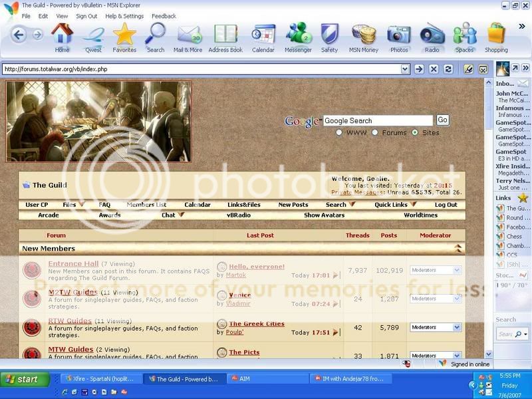
Task: Click the Windows Start button
Action: pyautogui.click(x=25, y=379)
